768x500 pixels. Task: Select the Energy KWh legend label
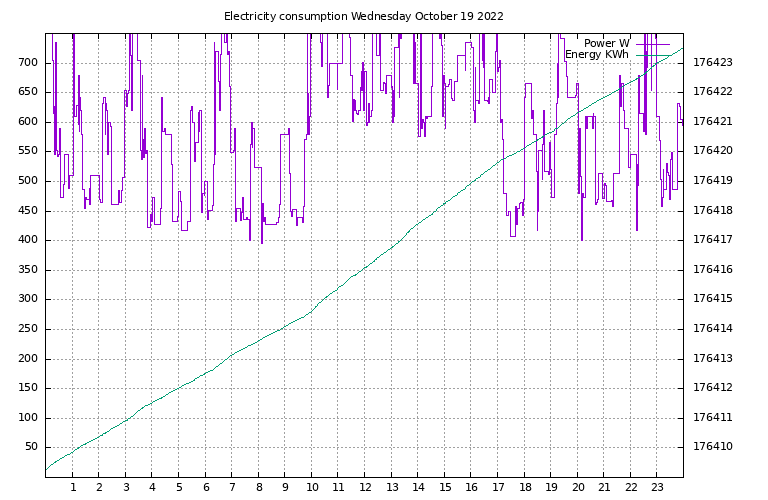pos(597,54)
